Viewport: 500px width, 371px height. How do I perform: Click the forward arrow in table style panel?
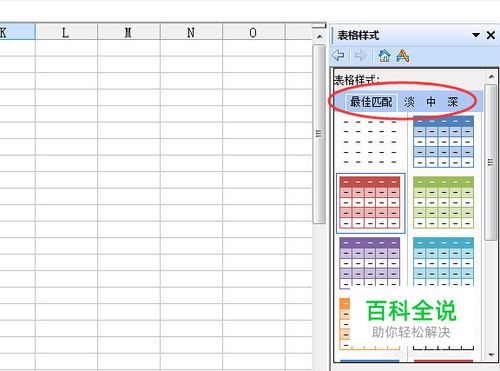pyautogui.click(x=360, y=55)
